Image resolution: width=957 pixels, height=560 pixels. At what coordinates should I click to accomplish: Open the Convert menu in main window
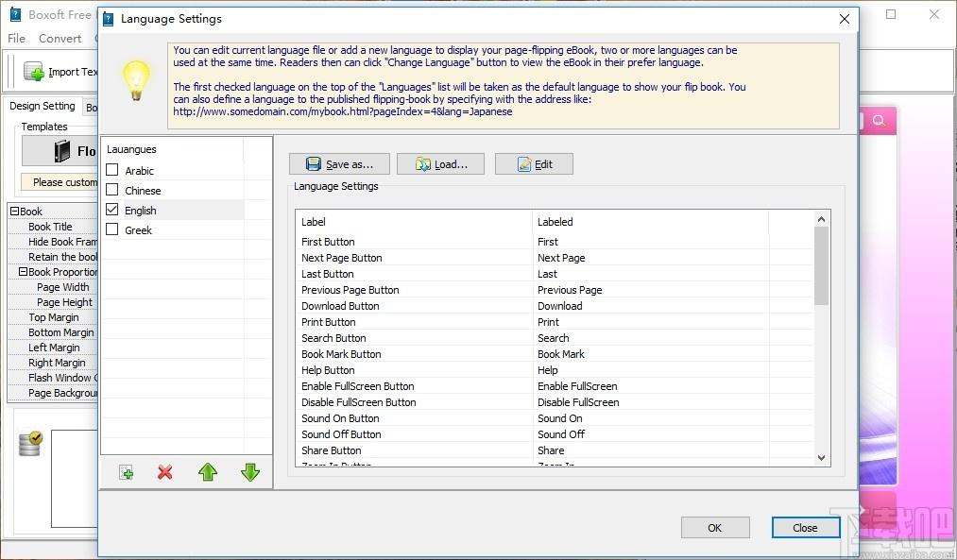point(60,38)
